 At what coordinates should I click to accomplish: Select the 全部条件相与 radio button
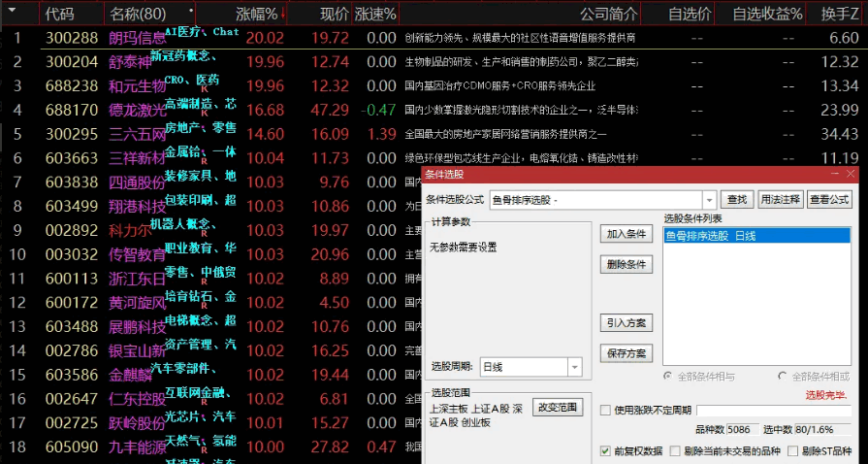coord(668,376)
